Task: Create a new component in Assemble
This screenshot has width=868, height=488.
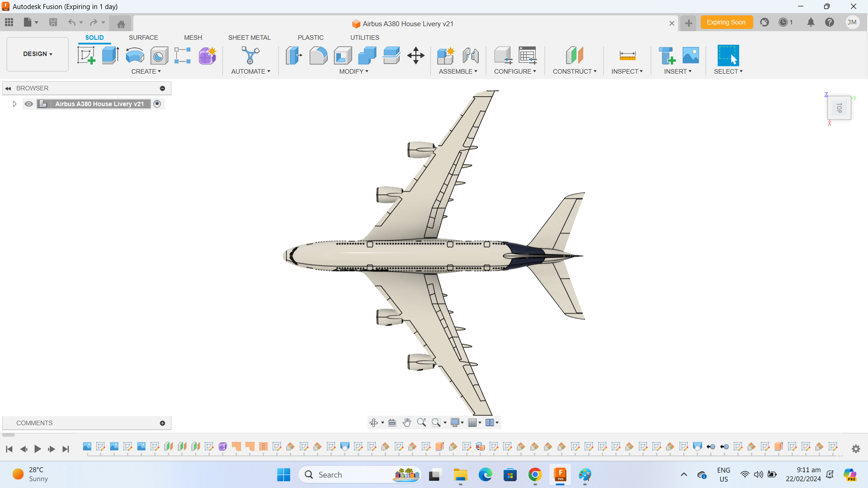Action: [x=446, y=55]
